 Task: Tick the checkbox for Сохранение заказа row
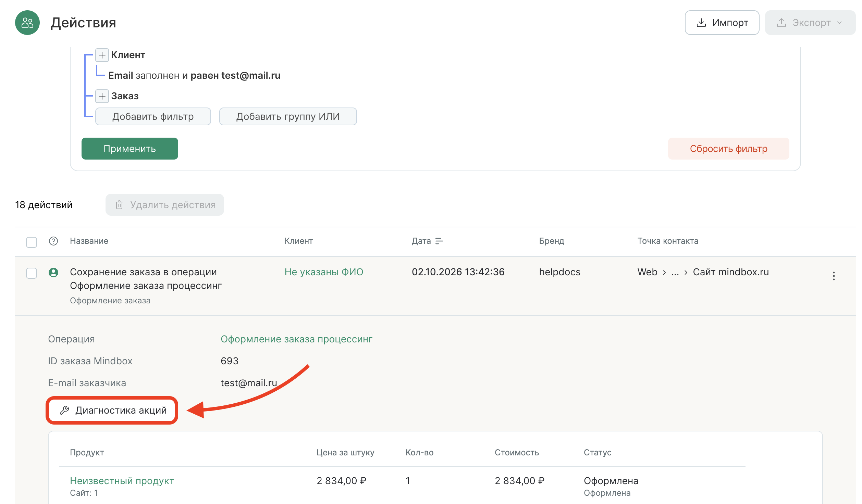pyautogui.click(x=32, y=273)
